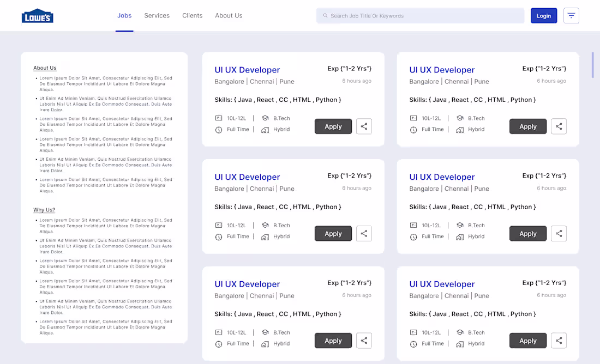Click the clock icon next to Full Time
The image size is (600, 364).
(x=218, y=129)
